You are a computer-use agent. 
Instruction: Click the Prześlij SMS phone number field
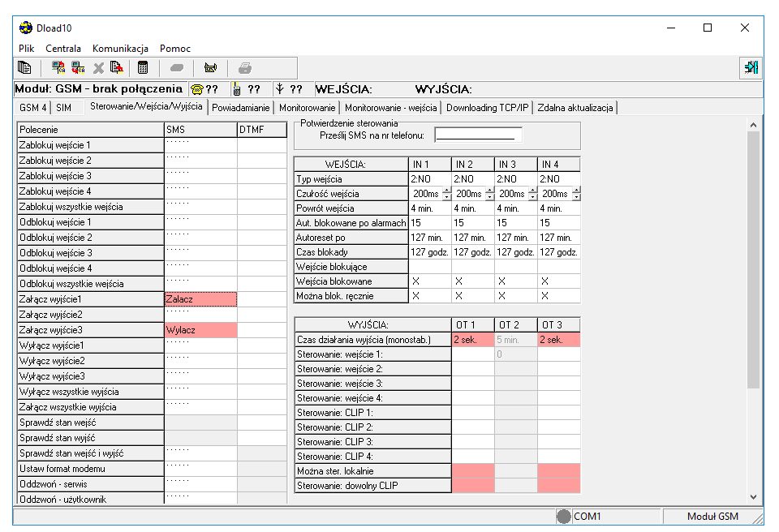coord(479,135)
